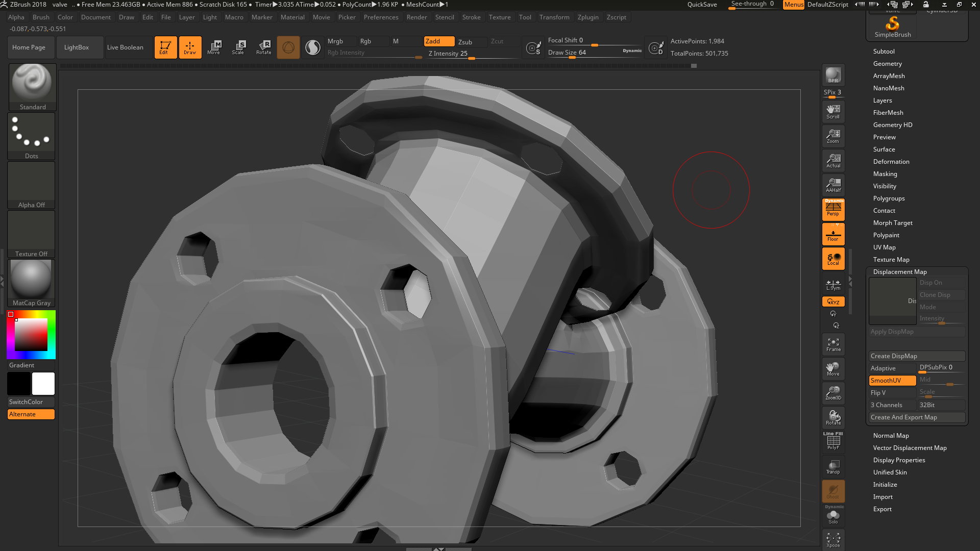This screenshot has width=980, height=551.
Task: Click the Zoom3D icon
Action: (833, 393)
